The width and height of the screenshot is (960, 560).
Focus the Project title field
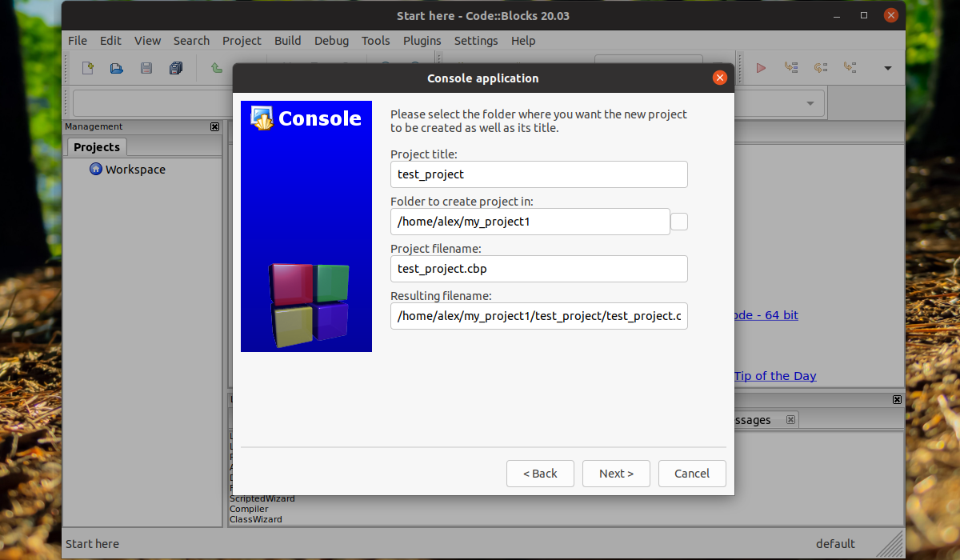(539, 174)
